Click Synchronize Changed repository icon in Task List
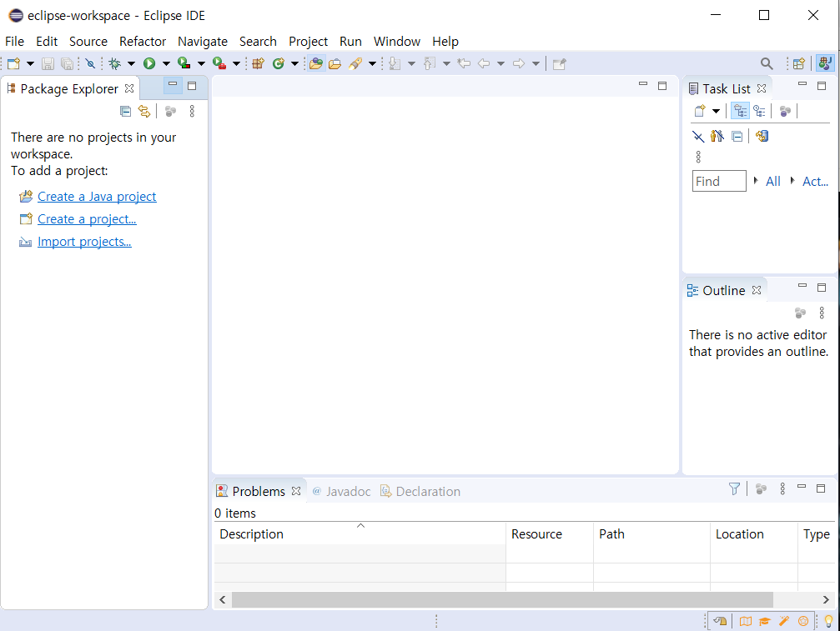Image resolution: width=840 pixels, height=631 pixels. [762, 136]
